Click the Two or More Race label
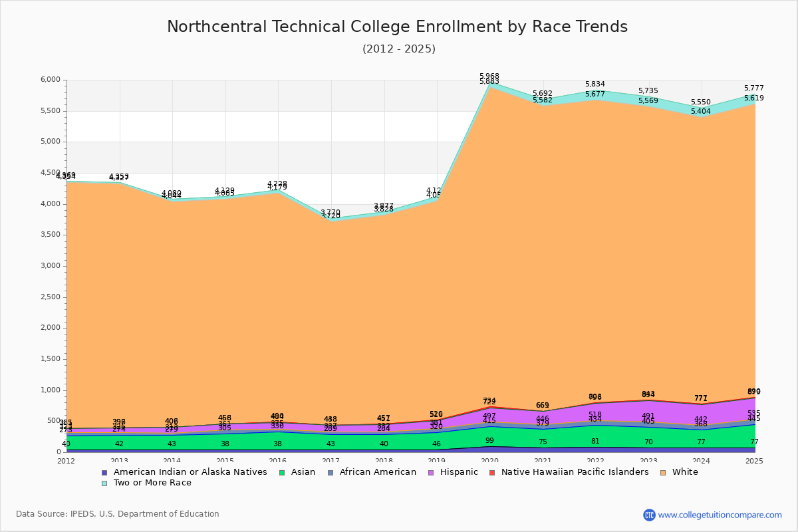Viewport: 798px width, 532px height. coord(152,483)
